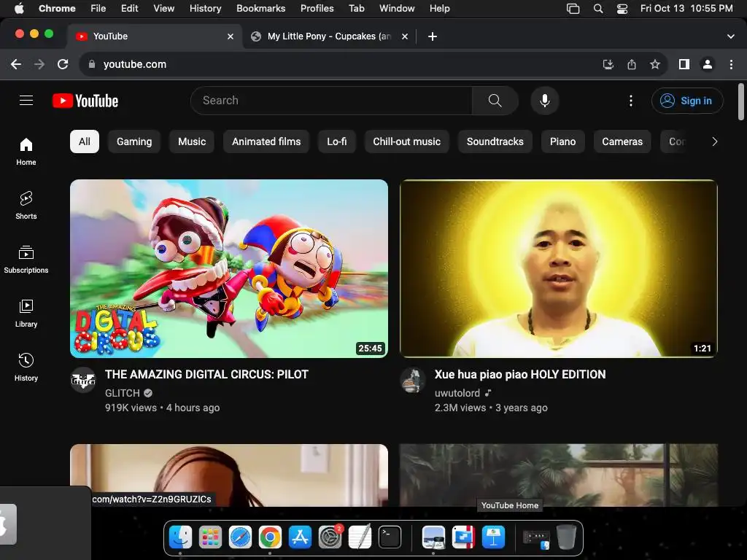
Task: Open Spotlight search in menu bar
Action: point(598,9)
